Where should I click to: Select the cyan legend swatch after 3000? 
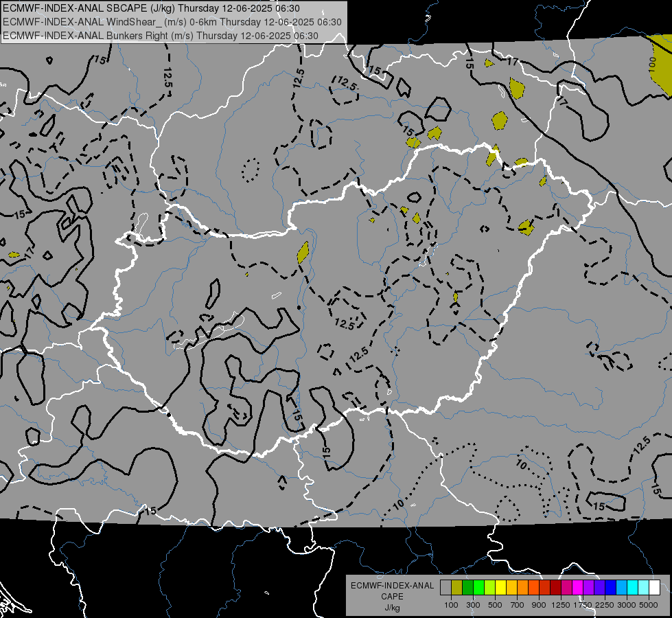[x=633, y=587]
